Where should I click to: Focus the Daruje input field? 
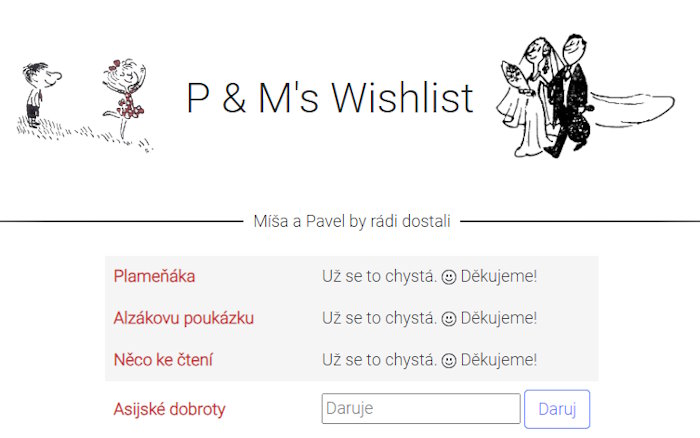tap(421, 409)
